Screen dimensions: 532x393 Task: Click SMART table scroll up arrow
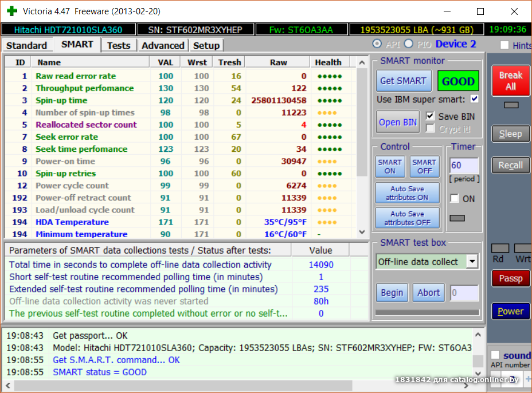tap(362, 62)
